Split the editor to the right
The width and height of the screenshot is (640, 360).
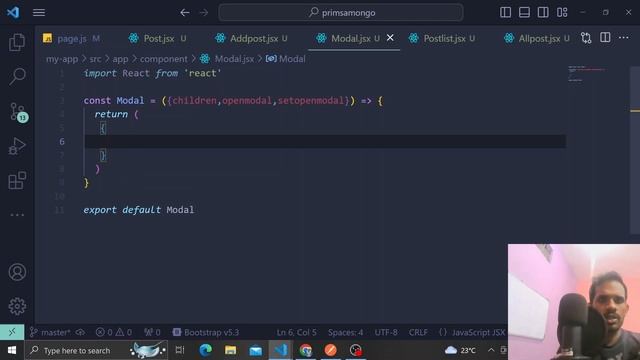[605, 38]
